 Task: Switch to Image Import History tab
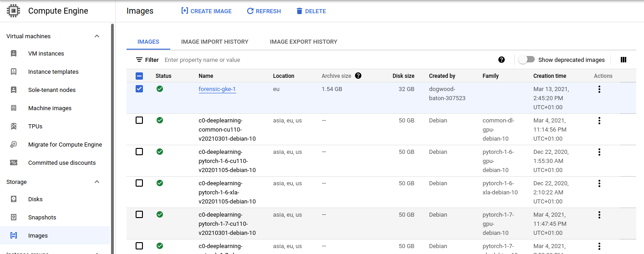coord(215,41)
